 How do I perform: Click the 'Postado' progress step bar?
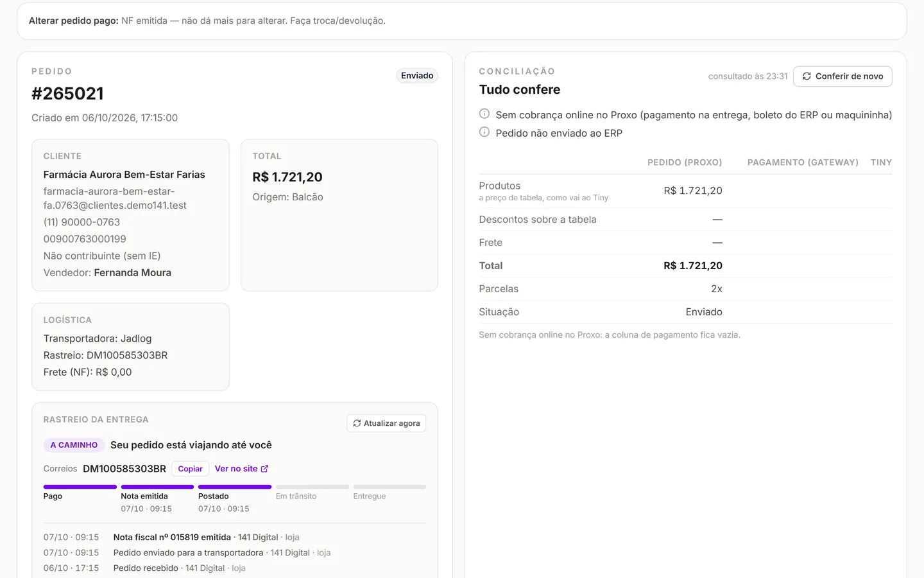(x=235, y=487)
